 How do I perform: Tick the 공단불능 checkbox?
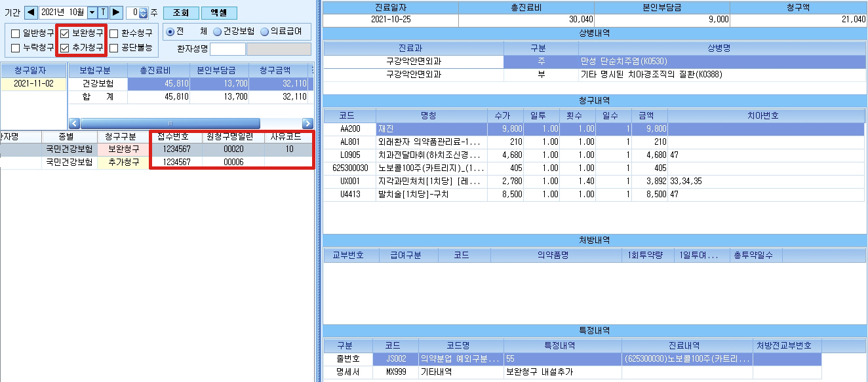click(114, 48)
